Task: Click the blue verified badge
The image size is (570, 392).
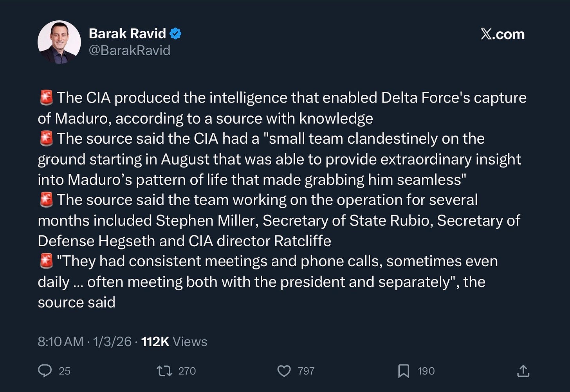Action: pyautogui.click(x=175, y=34)
